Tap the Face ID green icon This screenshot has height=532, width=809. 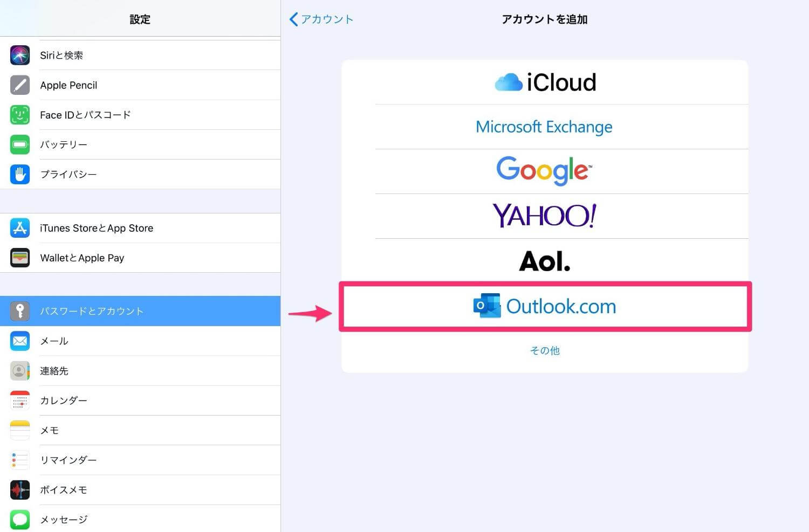click(20, 115)
